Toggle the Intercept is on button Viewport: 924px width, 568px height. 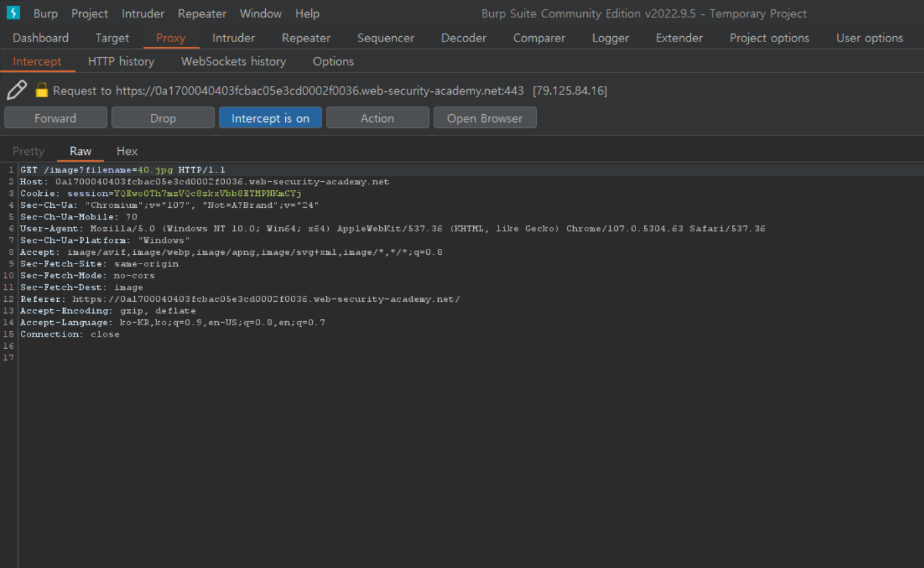[270, 118]
